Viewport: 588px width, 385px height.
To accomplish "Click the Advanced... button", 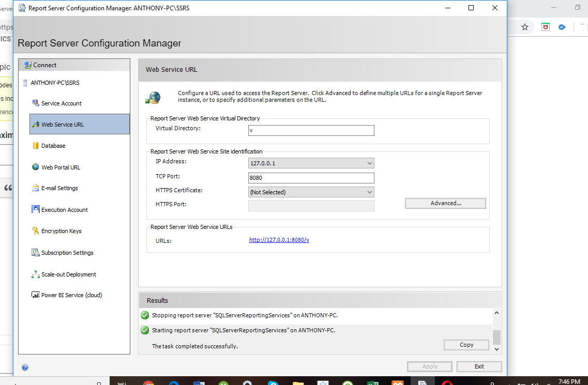I will (x=445, y=203).
